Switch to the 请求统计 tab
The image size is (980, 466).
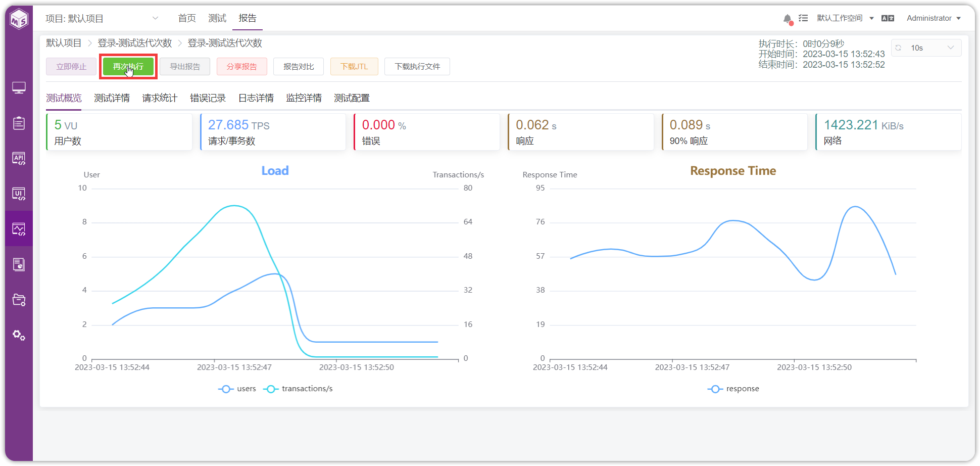[x=160, y=98]
